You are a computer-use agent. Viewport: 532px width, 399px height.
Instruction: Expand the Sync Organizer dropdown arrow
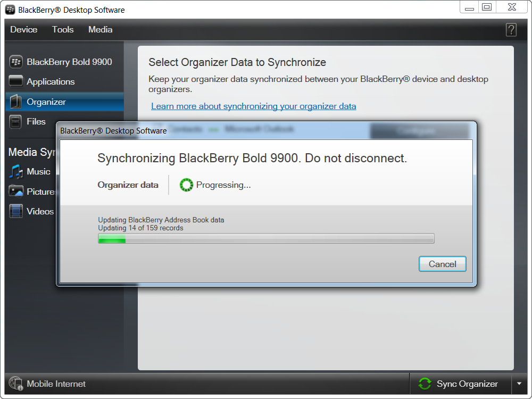tap(519, 384)
